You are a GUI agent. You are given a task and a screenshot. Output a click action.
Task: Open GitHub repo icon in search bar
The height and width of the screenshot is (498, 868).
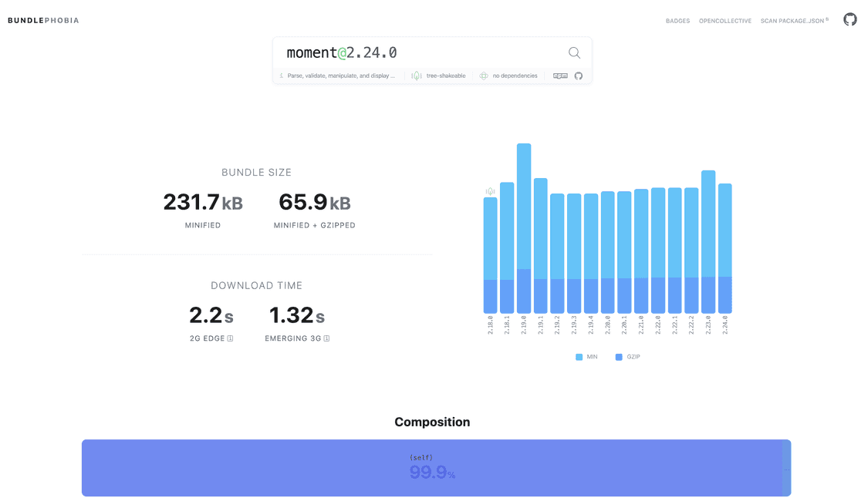pos(579,76)
